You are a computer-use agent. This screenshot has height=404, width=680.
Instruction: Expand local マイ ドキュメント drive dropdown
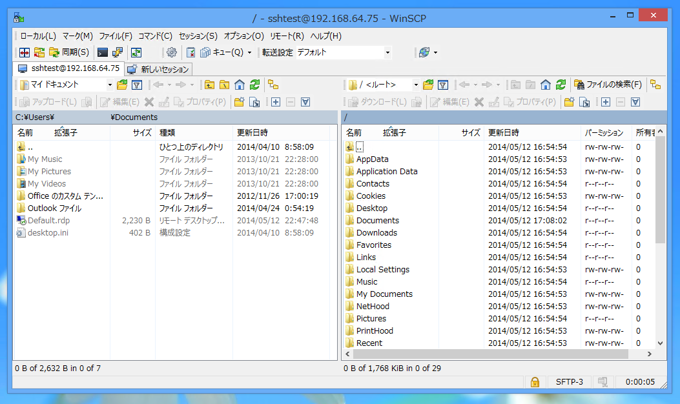click(110, 85)
